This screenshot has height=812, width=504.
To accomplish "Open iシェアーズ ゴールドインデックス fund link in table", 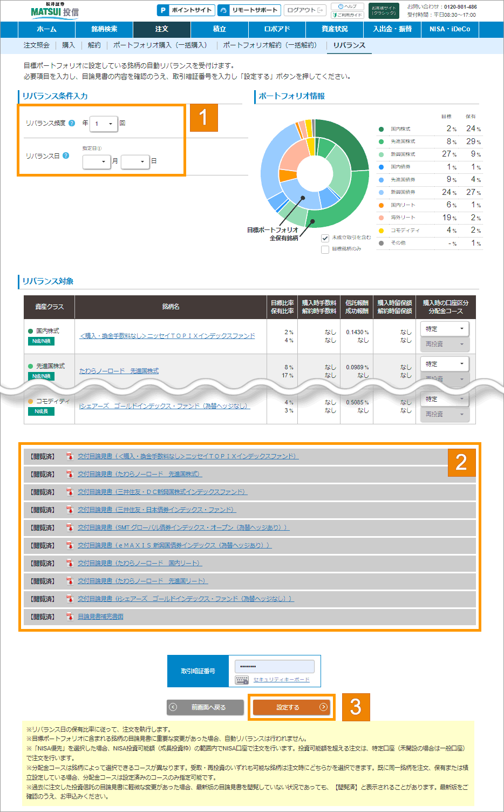I will tap(165, 406).
